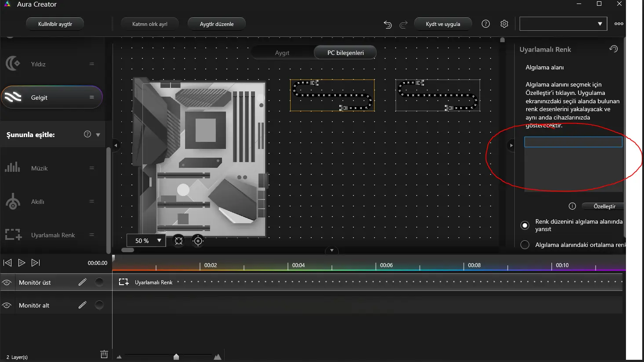Select Uyarlamalı Renk block in timeline

coord(368,282)
